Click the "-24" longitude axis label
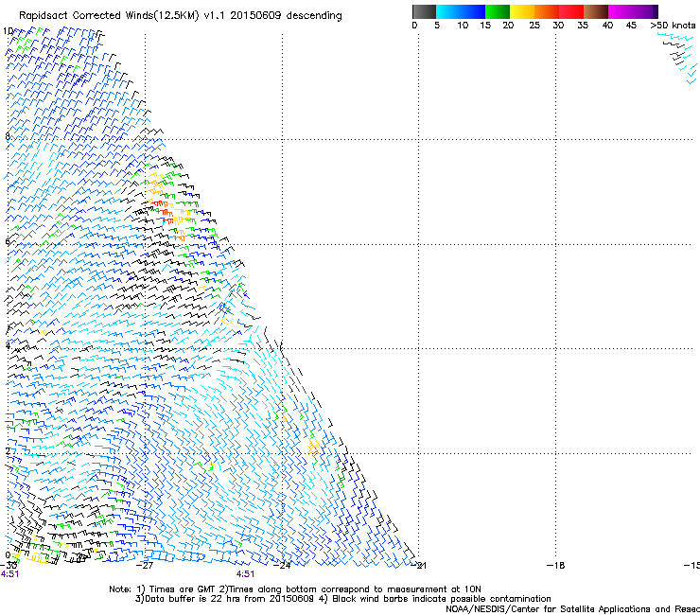This screenshot has height=615, width=700. [x=282, y=565]
